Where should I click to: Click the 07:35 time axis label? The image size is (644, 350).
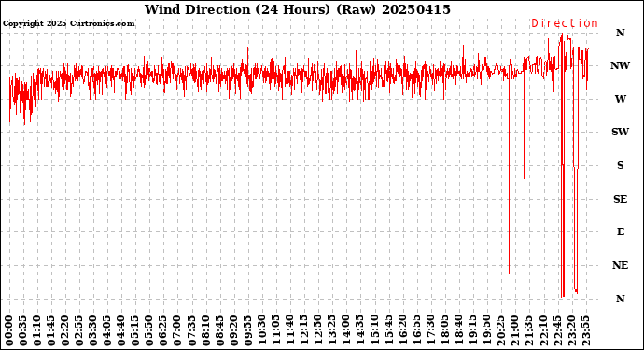point(191,331)
